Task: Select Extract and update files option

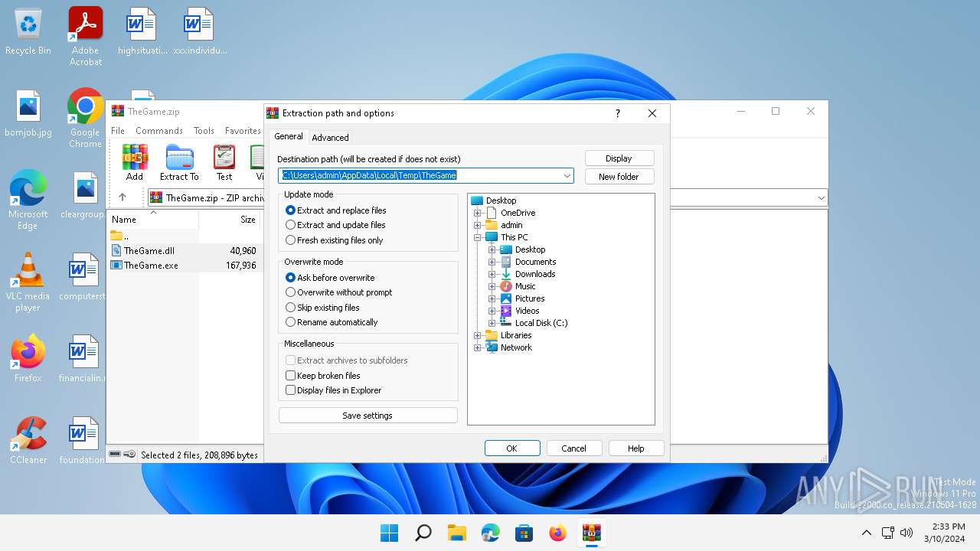Action: [335, 225]
